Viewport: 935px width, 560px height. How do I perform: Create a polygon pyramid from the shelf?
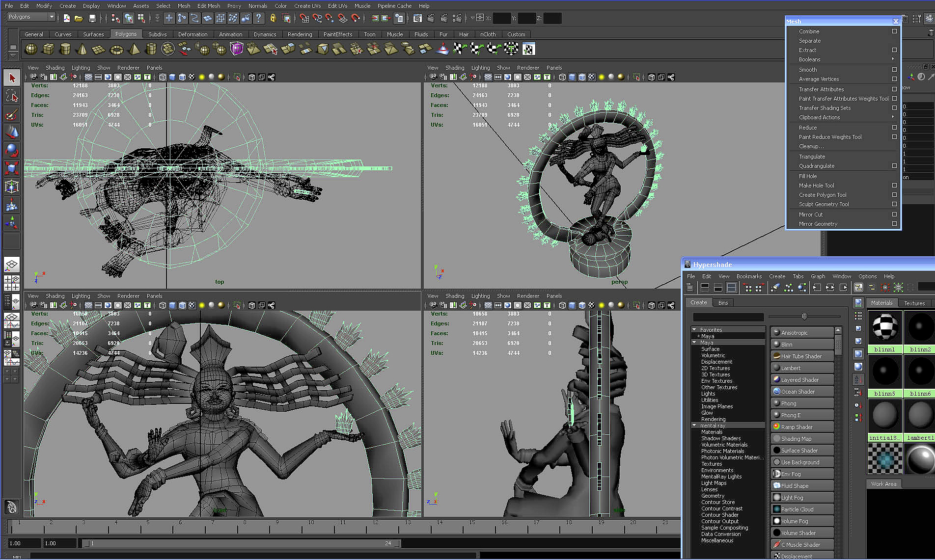pos(134,49)
